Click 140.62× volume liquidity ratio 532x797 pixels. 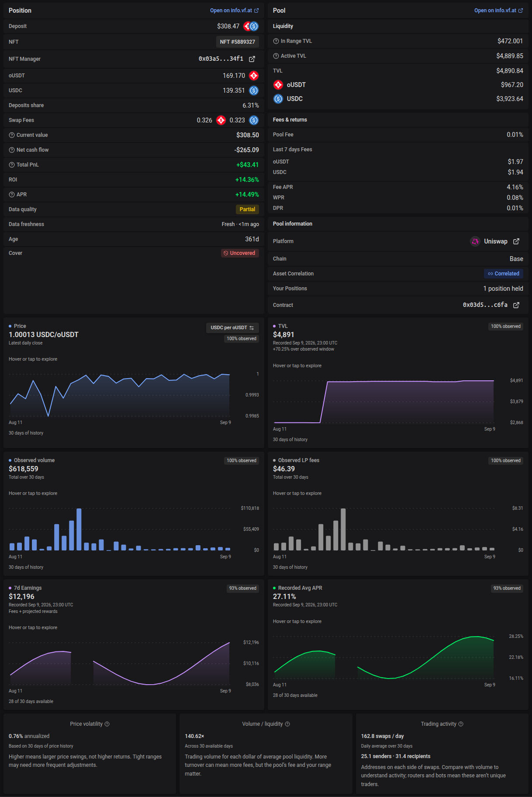pos(194,736)
